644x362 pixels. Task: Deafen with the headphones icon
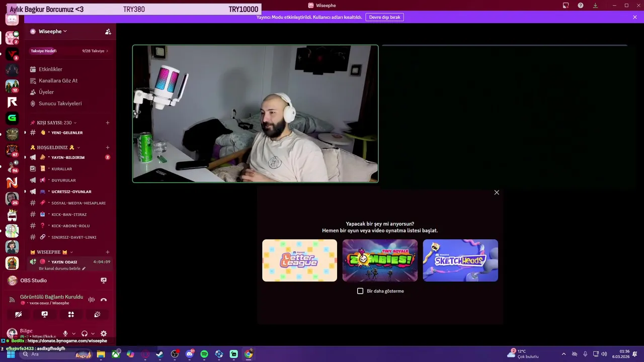(x=85, y=333)
